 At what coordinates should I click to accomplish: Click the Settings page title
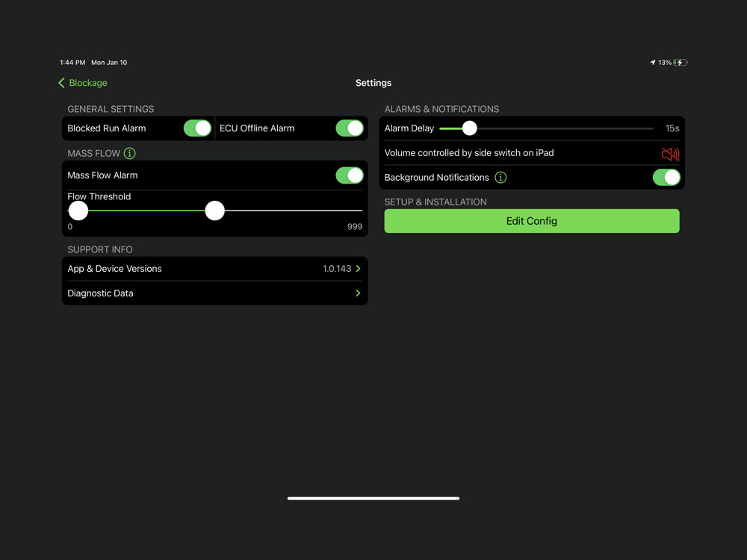pos(373,83)
